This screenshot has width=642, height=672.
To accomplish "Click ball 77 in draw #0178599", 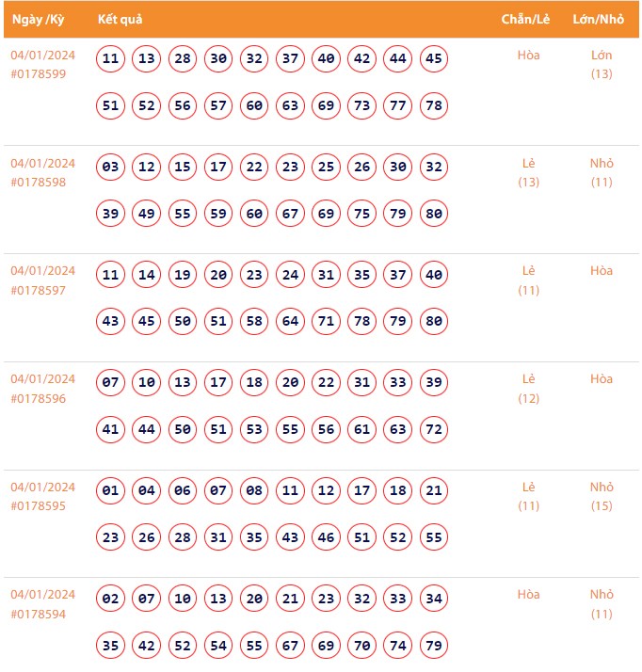I will 398,105.
